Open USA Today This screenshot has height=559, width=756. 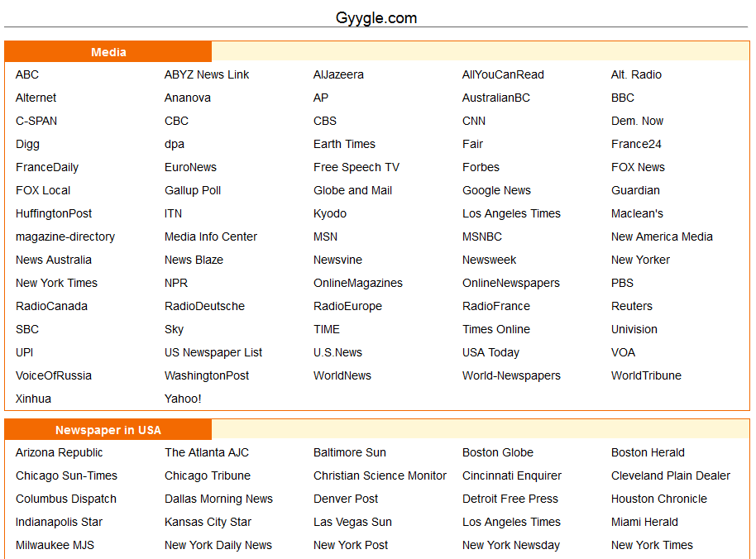click(x=490, y=352)
